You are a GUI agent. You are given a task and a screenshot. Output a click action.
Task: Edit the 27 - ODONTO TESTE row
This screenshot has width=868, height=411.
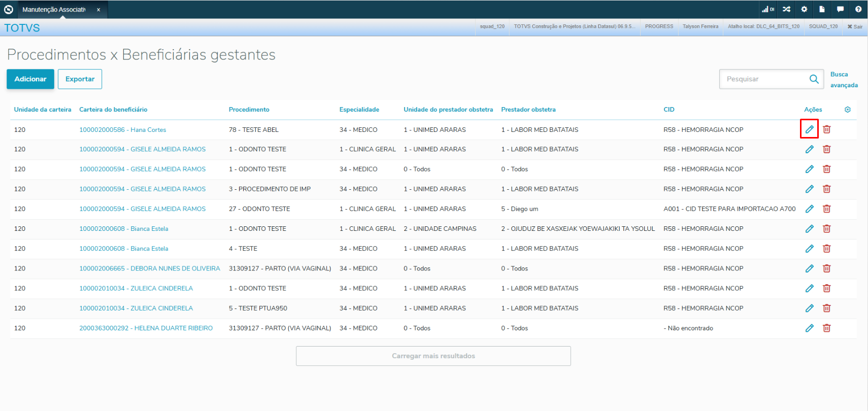pos(809,209)
